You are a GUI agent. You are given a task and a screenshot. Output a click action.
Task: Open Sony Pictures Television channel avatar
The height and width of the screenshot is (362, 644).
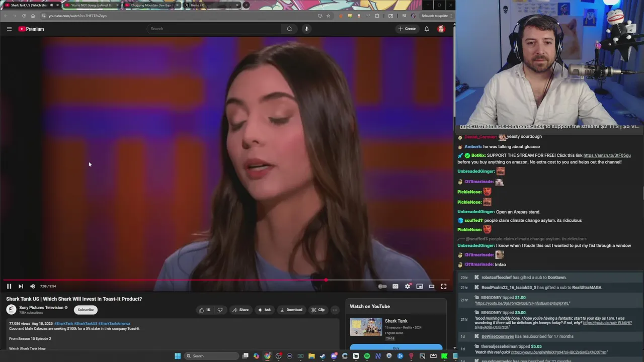[11, 310]
